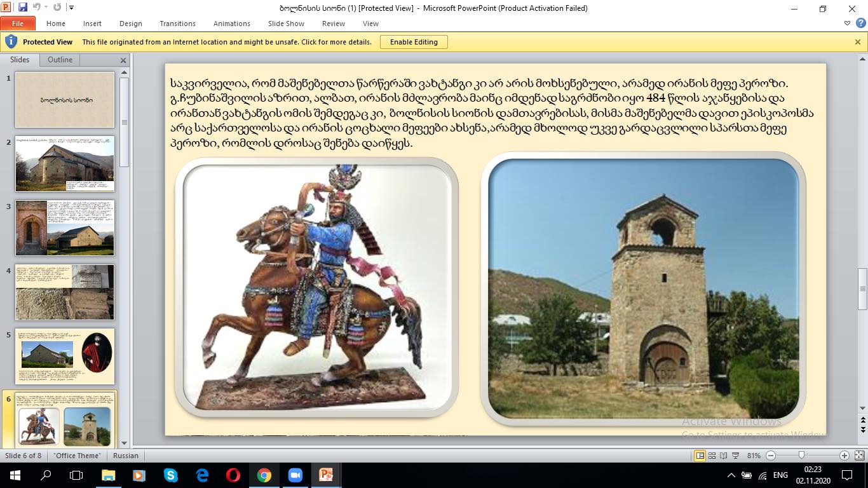
Task: Open the Windows Start menu
Action: pos(15,475)
